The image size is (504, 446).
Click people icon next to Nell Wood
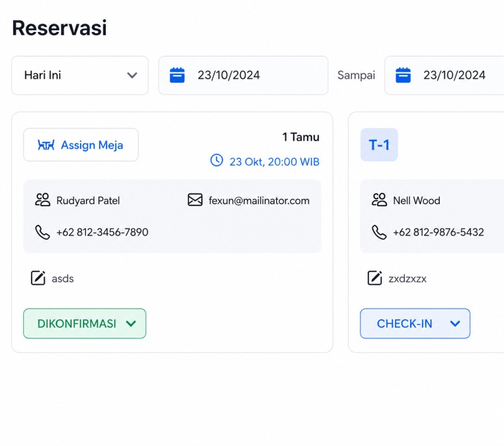click(x=379, y=200)
